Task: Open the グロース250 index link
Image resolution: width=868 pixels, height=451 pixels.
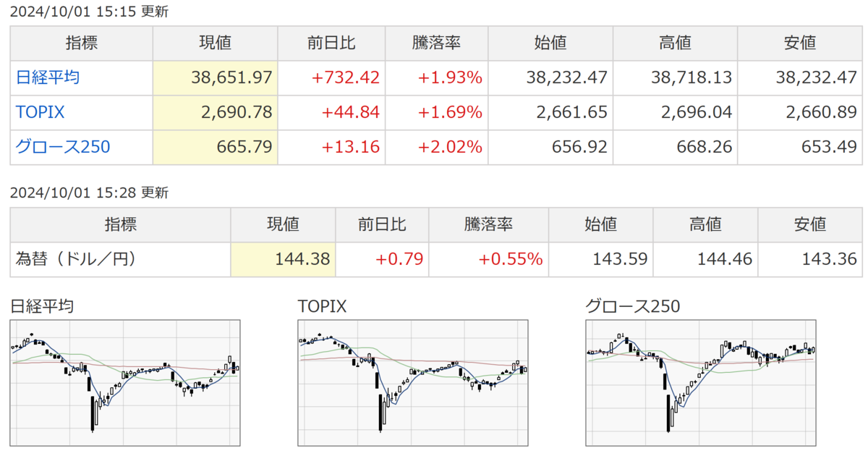Action: [63, 147]
